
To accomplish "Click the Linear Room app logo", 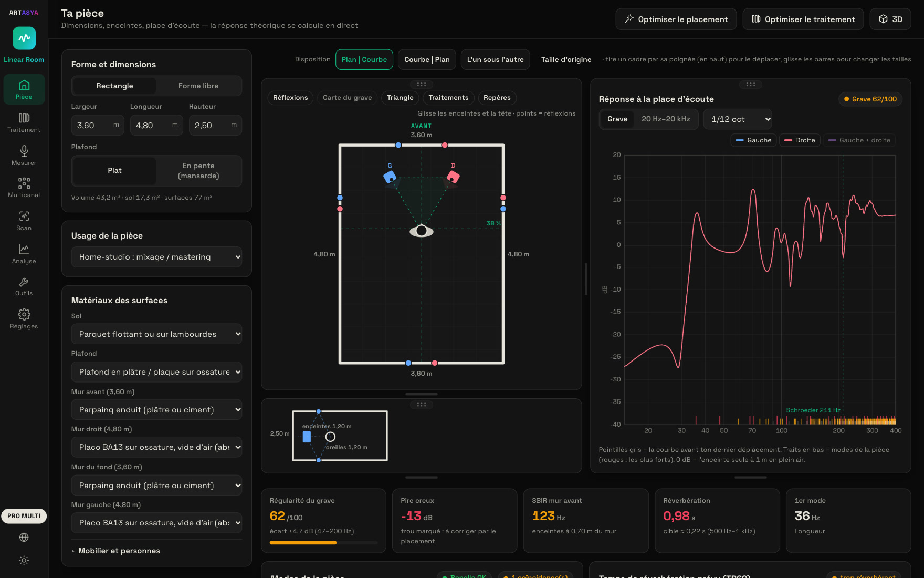I will point(24,38).
